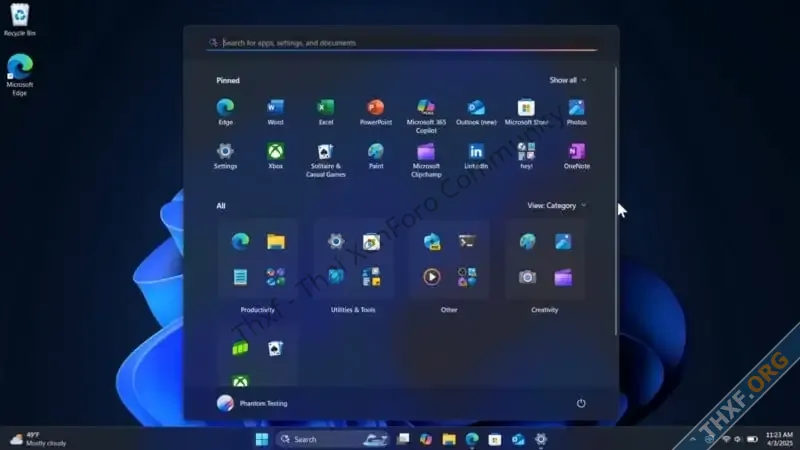The image size is (800, 450).
Task: Open Clipchamp icon in Creativity category
Action: (x=563, y=277)
